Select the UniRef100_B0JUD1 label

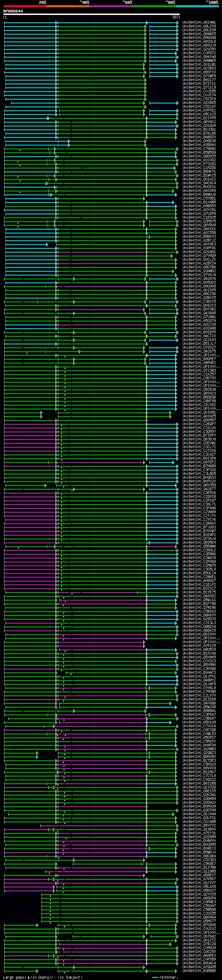(199, 129)
